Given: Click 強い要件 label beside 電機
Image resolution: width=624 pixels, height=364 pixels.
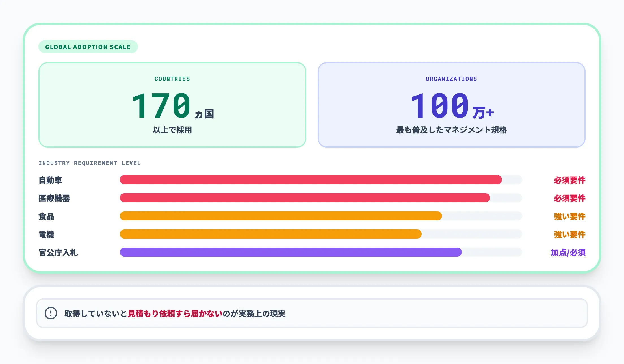Looking at the screenshot, I should [569, 234].
